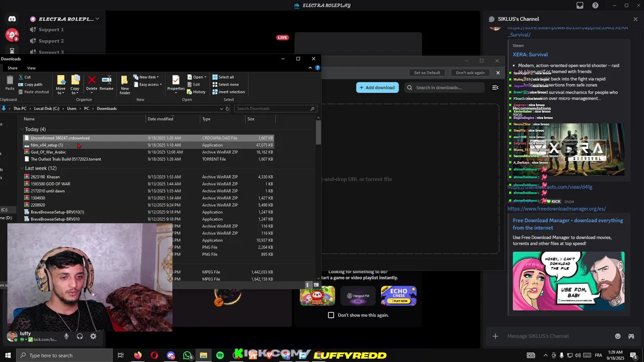Open the address bar history dropdown chevron
644x362 pixels.
[221, 109]
